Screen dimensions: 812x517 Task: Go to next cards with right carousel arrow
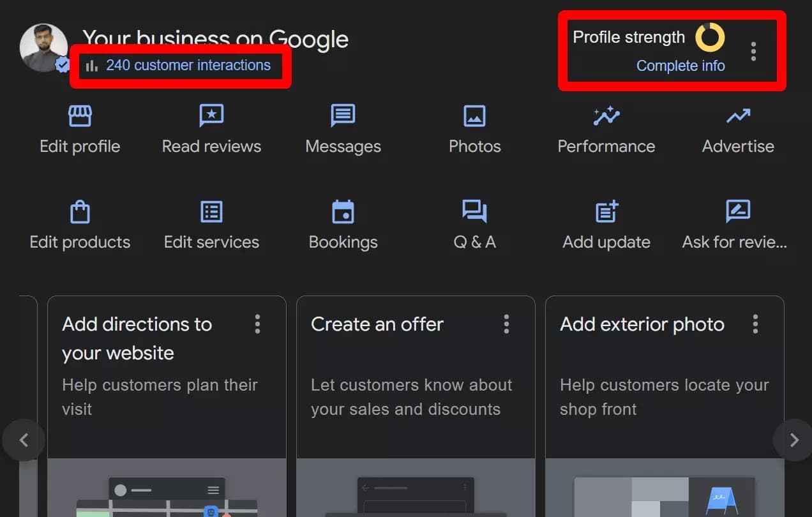tap(794, 440)
